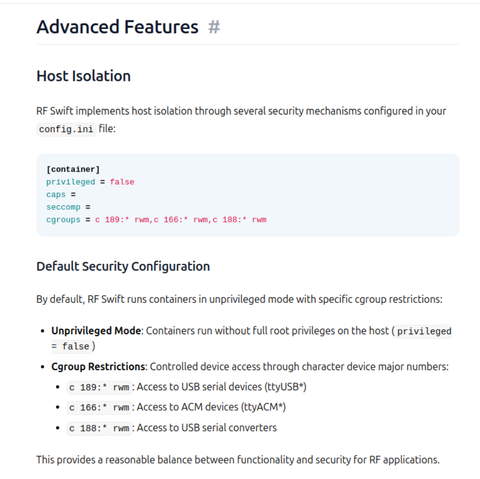Click the false value in code block
This screenshot has height=479, width=480.
122,182
